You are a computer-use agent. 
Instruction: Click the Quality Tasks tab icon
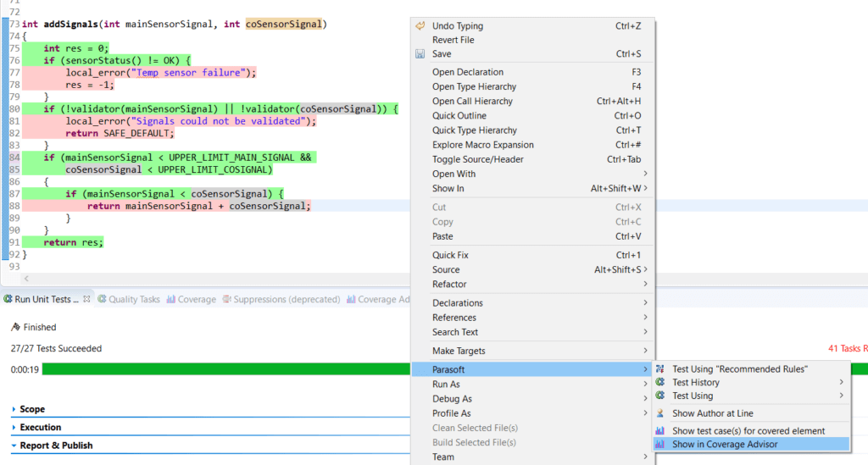click(x=102, y=300)
